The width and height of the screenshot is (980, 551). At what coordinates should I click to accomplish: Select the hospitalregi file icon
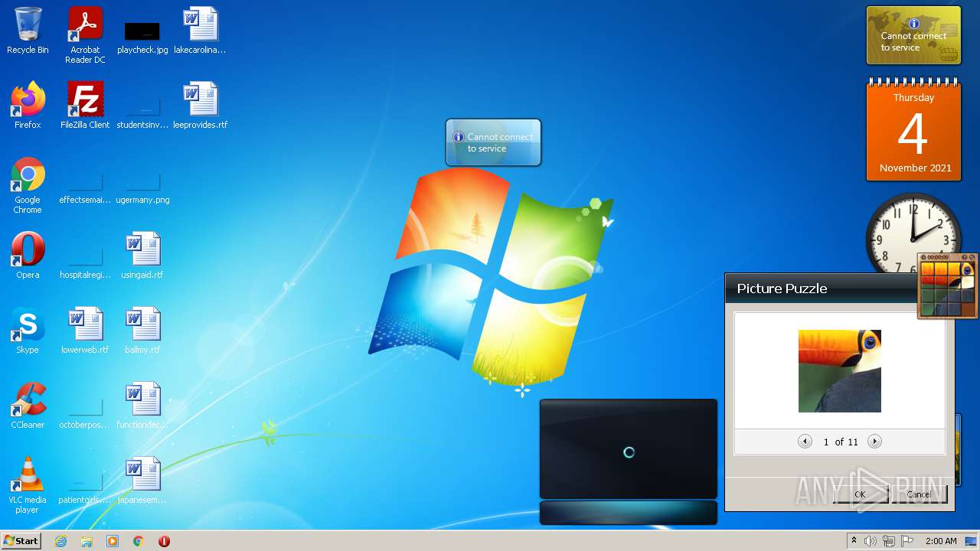(x=85, y=265)
